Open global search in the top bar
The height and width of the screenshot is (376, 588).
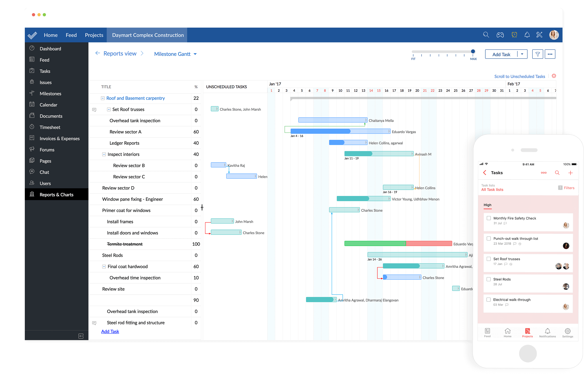pyautogui.click(x=486, y=35)
